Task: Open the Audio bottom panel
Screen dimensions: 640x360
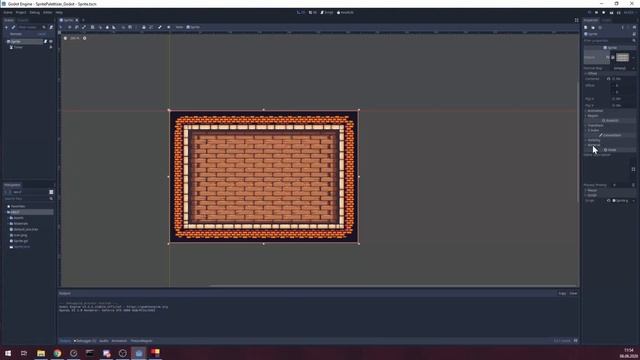Action: (x=104, y=341)
